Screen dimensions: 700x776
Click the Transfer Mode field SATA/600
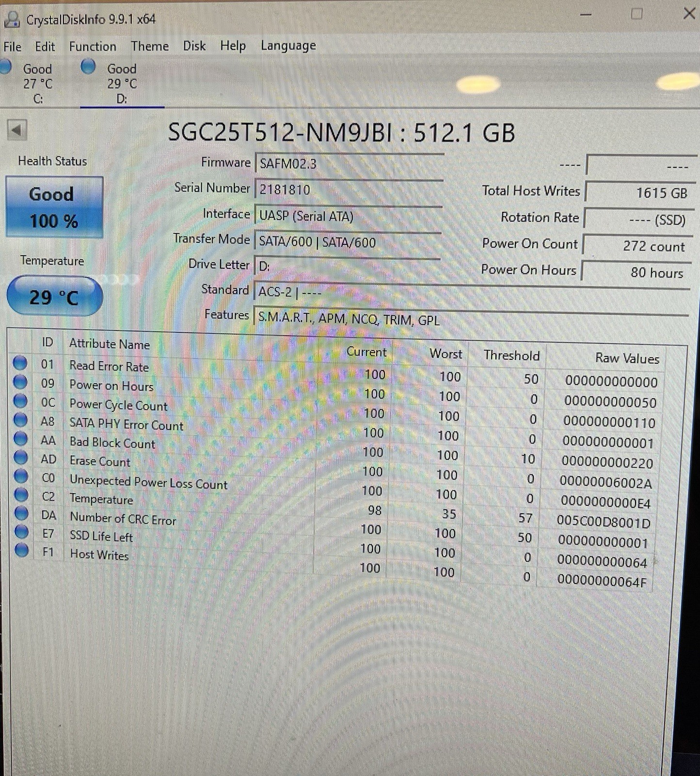point(348,242)
